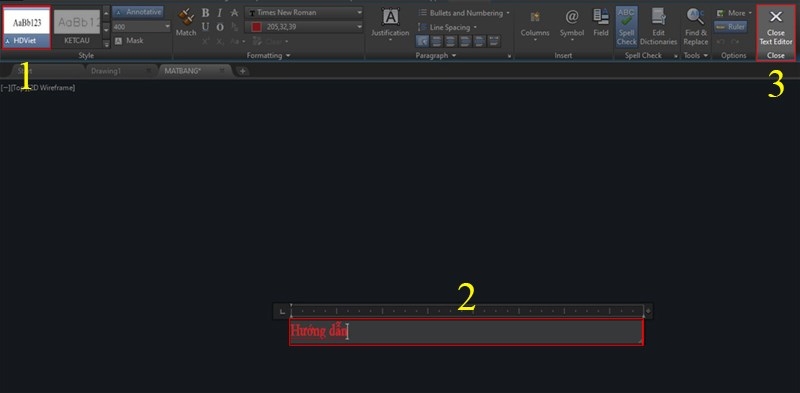Open the Symbol insert menu
This screenshot has height=393, width=800.
[x=572, y=24]
